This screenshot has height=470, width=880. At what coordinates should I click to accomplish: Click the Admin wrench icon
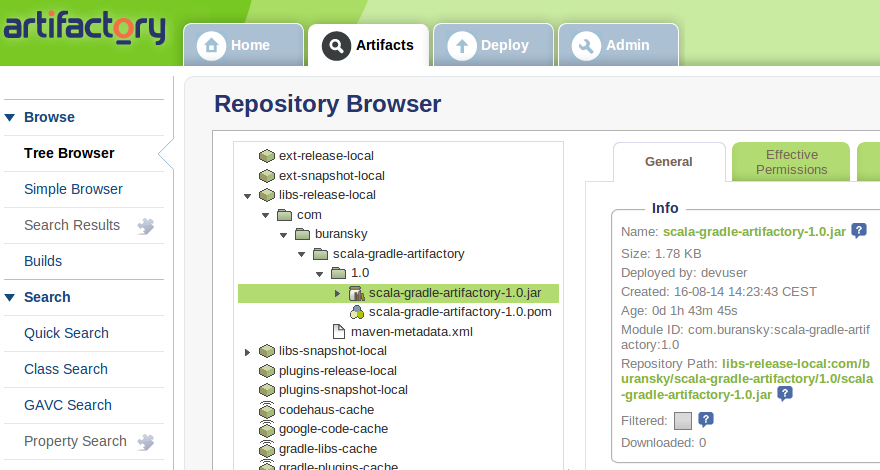tap(586, 45)
